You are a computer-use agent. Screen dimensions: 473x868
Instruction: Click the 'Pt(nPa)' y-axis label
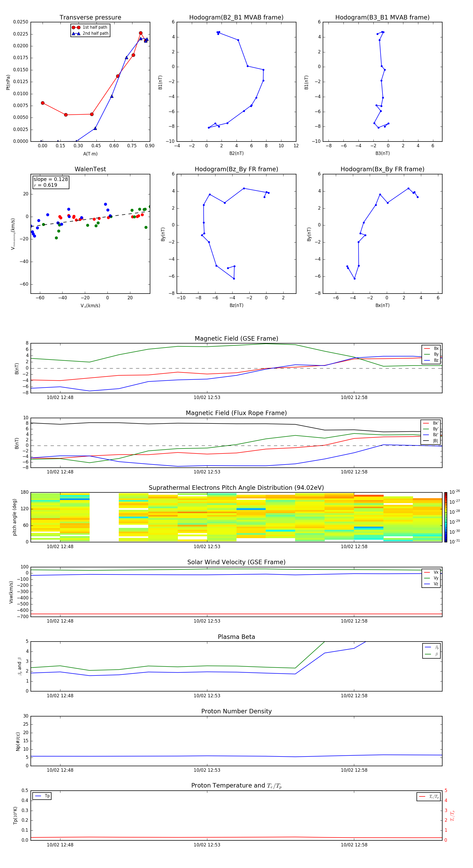tap(8, 82)
